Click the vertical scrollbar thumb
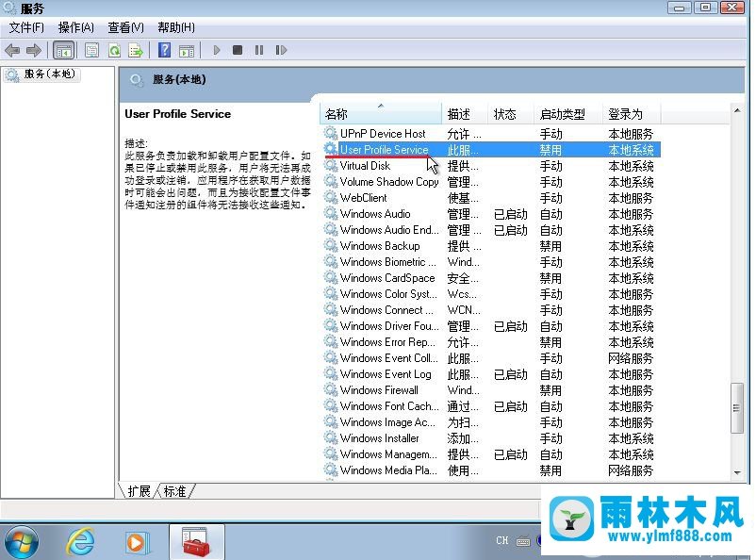Screen dimensions: 756x560 [x=737, y=408]
